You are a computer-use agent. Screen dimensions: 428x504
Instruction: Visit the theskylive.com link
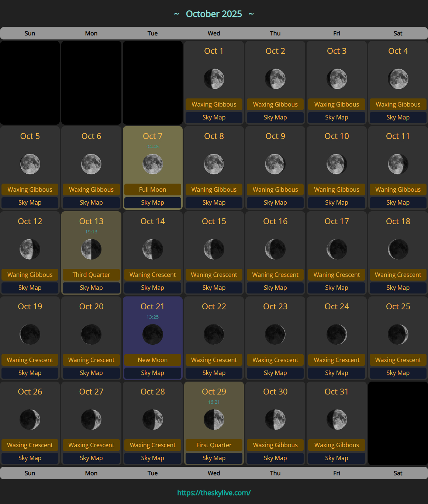click(x=214, y=492)
